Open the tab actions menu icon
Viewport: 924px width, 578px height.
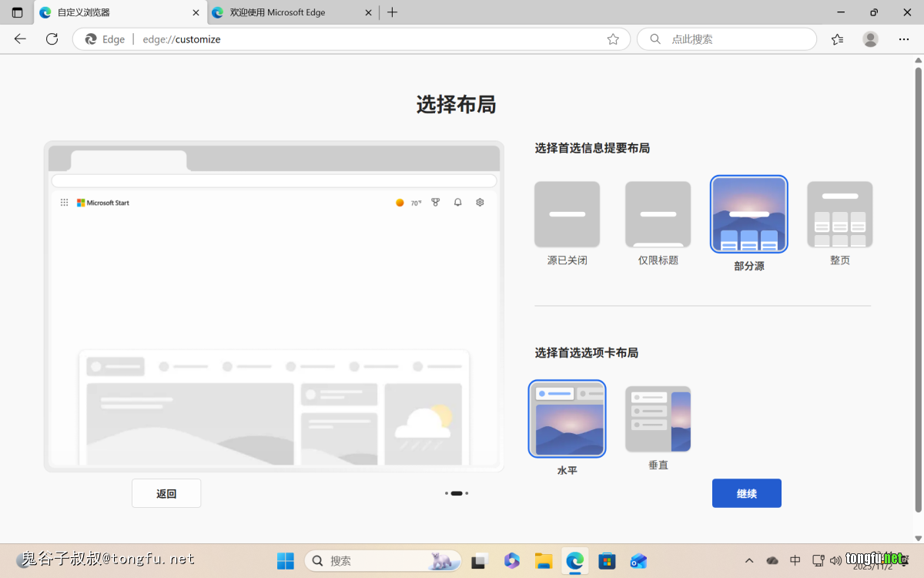pos(17,12)
